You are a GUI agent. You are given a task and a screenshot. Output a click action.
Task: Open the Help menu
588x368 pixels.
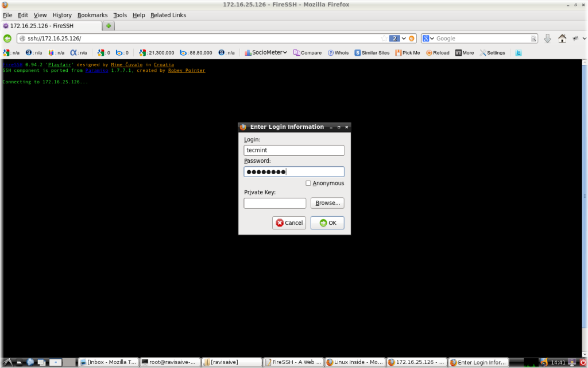(138, 15)
